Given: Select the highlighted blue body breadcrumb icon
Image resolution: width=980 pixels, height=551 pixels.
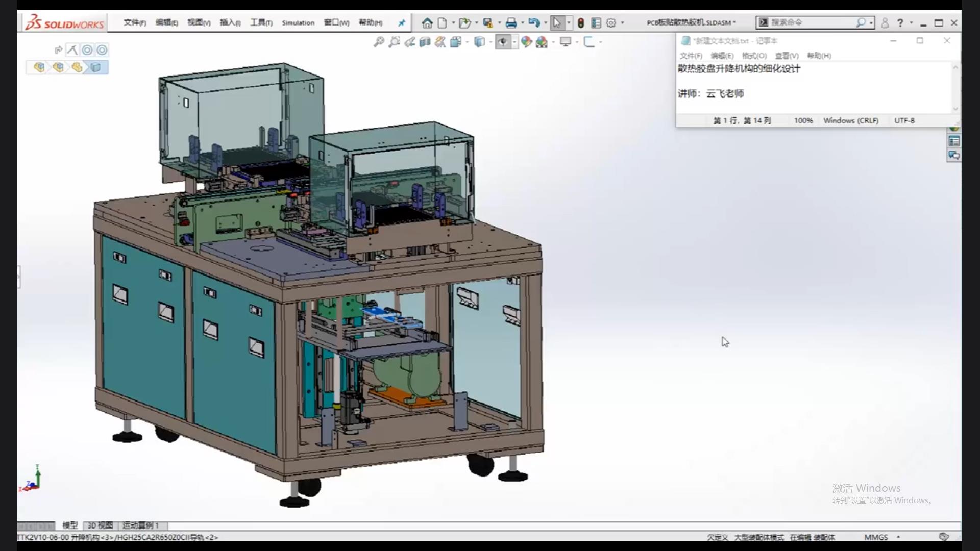Looking at the screenshot, I should [x=95, y=67].
